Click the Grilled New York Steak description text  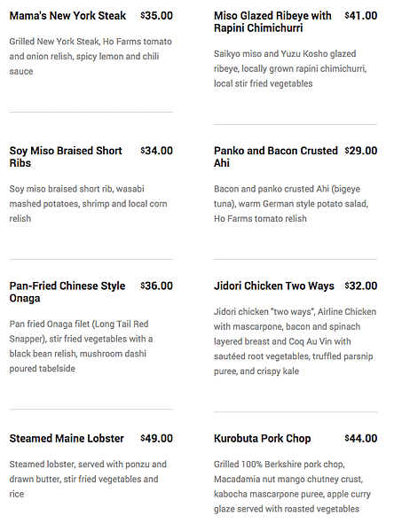click(91, 57)
